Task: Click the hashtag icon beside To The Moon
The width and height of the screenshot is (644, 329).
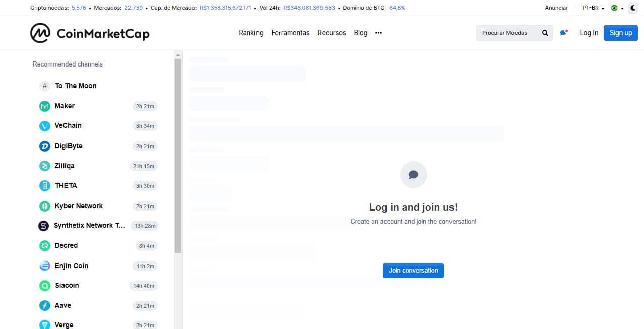Action: coord(45,86)
